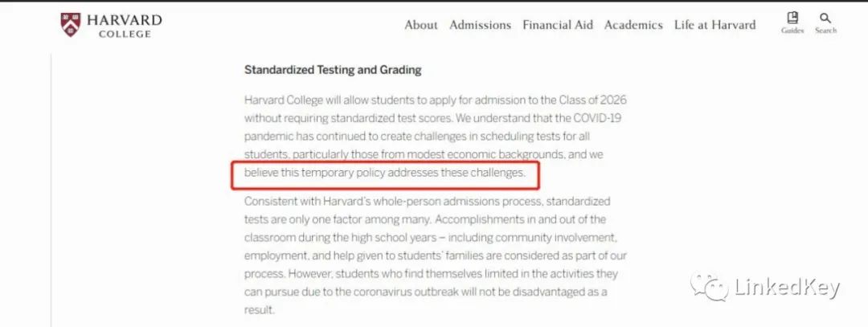Click the Search label under magnifier
Screen dimensions: 868x327
tap(825, 31)
